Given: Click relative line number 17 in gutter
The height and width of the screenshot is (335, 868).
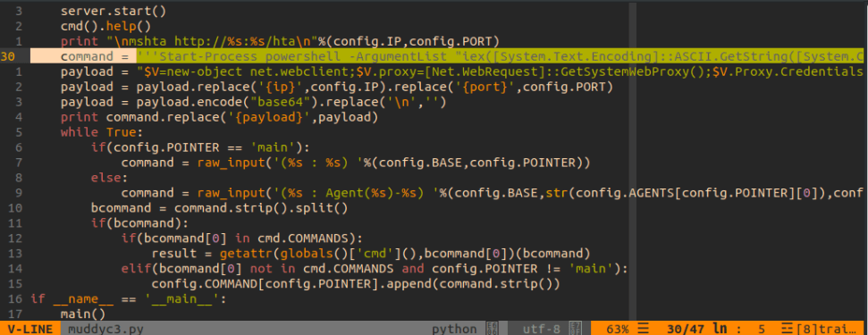Looking at the screenshot, I should [15, 314].
